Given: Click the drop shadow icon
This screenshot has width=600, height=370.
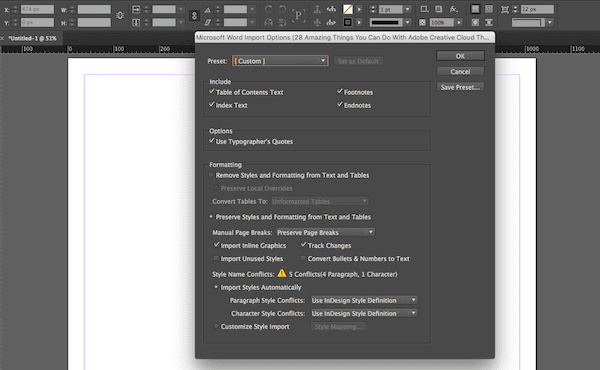Looking at the screenshot, I should click(x=439, y=9).
